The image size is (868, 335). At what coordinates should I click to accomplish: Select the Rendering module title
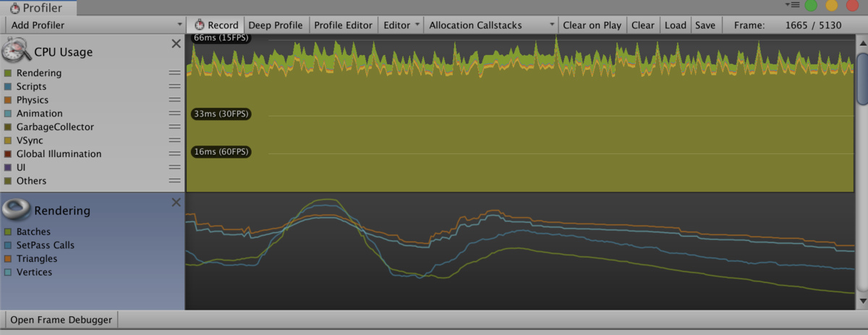62,211
